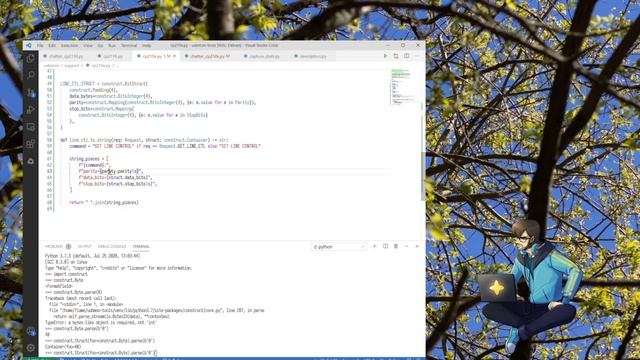Click the Open Changes icon in the editor toolbar
640x360 pixels.
[x=396, y=56]
